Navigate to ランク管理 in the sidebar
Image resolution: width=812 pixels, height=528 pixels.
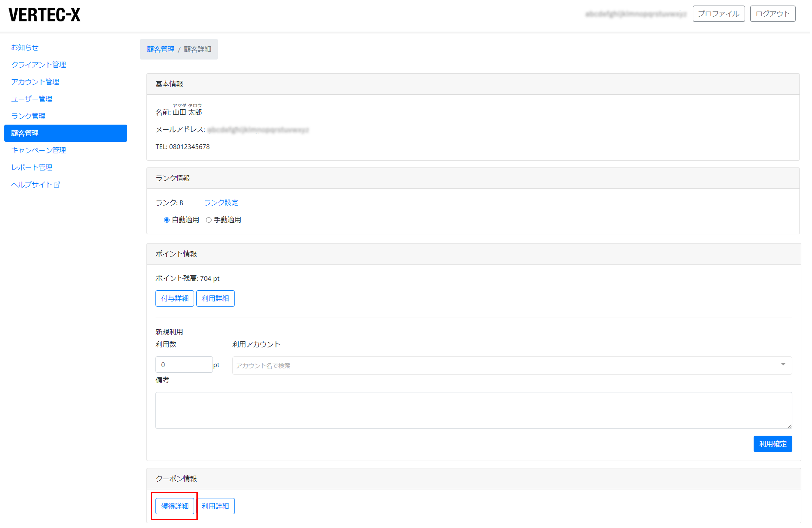[x=28, y=116]
